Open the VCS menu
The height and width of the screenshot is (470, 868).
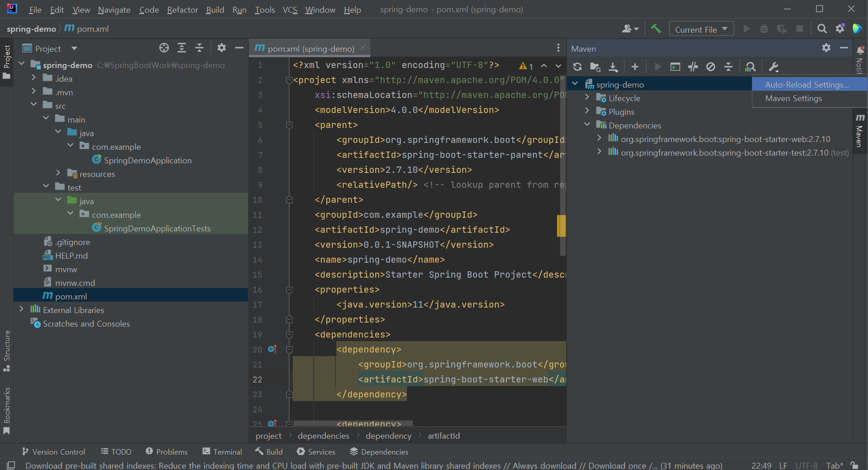click(x=290, y=10)
